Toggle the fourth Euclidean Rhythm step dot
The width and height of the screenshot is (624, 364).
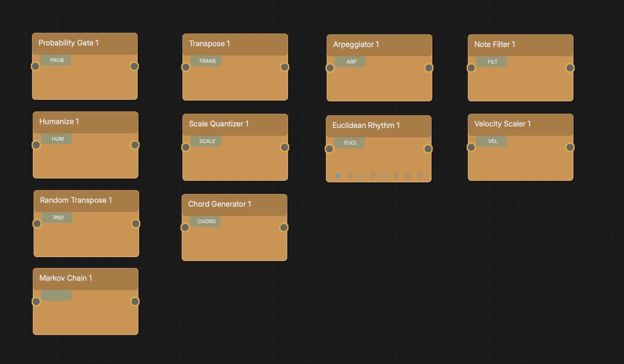[x=373, y=176]
